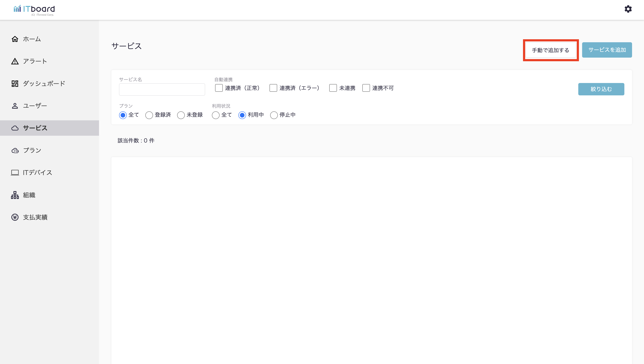Tick the 未連携 checkbox
The image size is (644, 364).
click(333, 88)
